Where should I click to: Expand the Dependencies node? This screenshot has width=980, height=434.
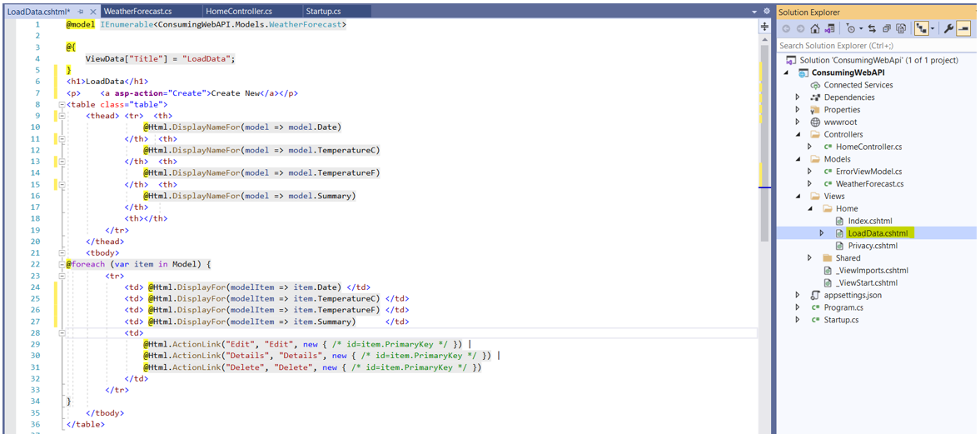tap(798, 97)
